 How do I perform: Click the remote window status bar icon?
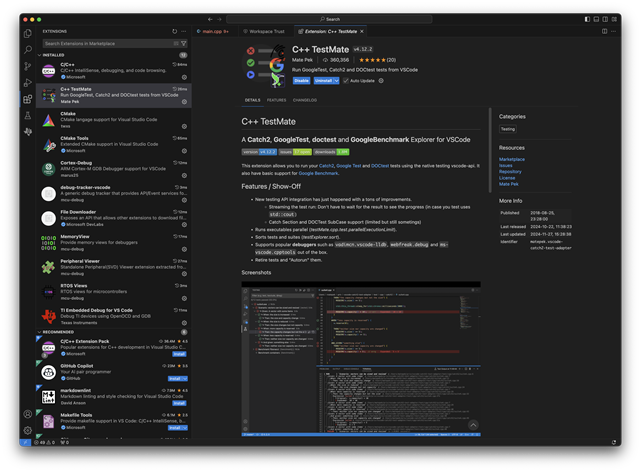tap(25, 442)
